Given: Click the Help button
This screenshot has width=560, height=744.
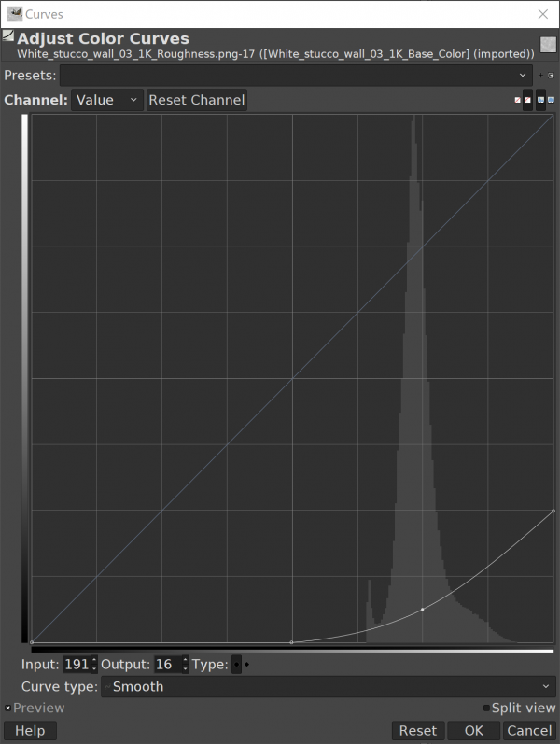Looking at the screenshot, I should click(30, 731).
